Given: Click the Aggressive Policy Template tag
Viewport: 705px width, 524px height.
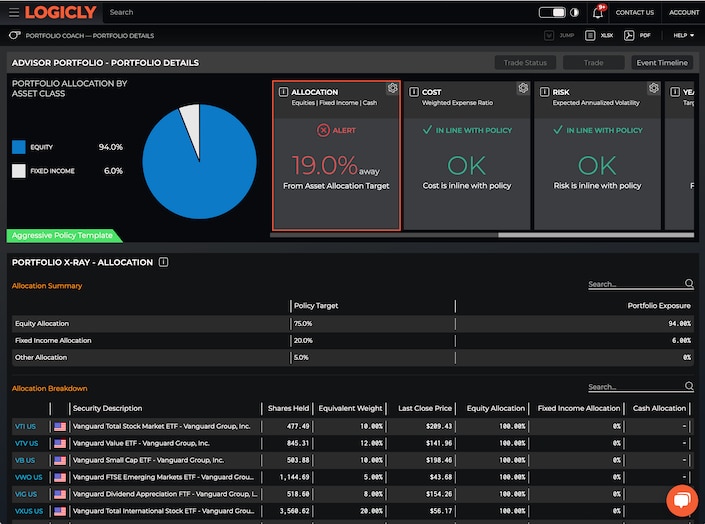Looking at the screenshot, I should [x=63, y=235].
